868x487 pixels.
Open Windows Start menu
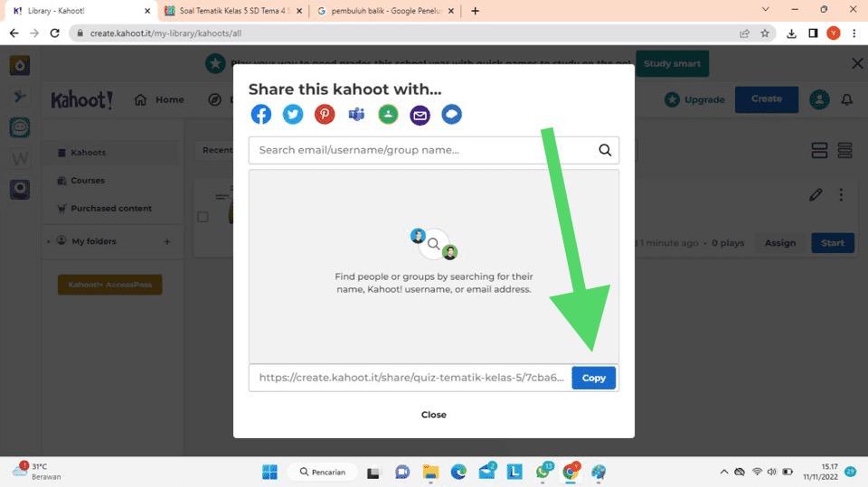click(x=269, y=472)
